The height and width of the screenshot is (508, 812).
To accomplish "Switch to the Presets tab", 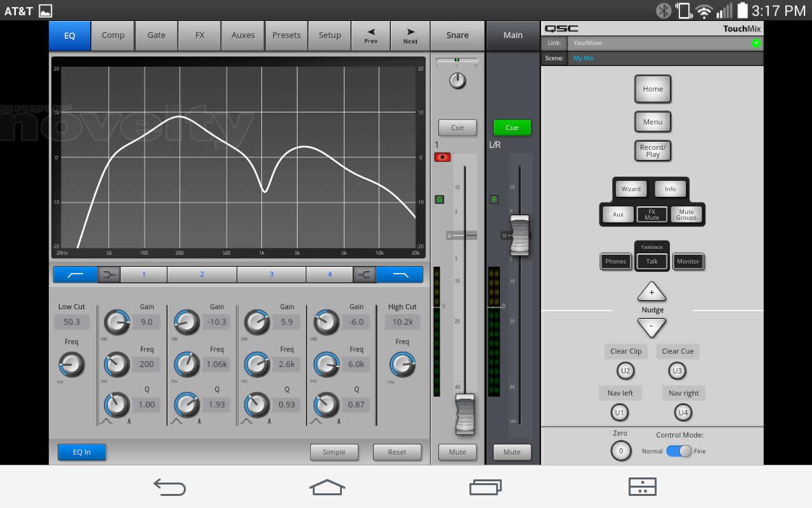I will point(286,36).
